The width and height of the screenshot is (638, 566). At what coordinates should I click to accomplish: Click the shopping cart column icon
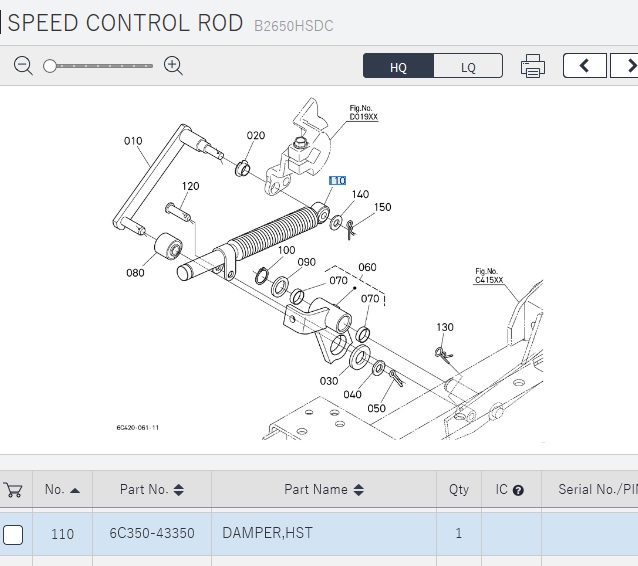[13, 490]
